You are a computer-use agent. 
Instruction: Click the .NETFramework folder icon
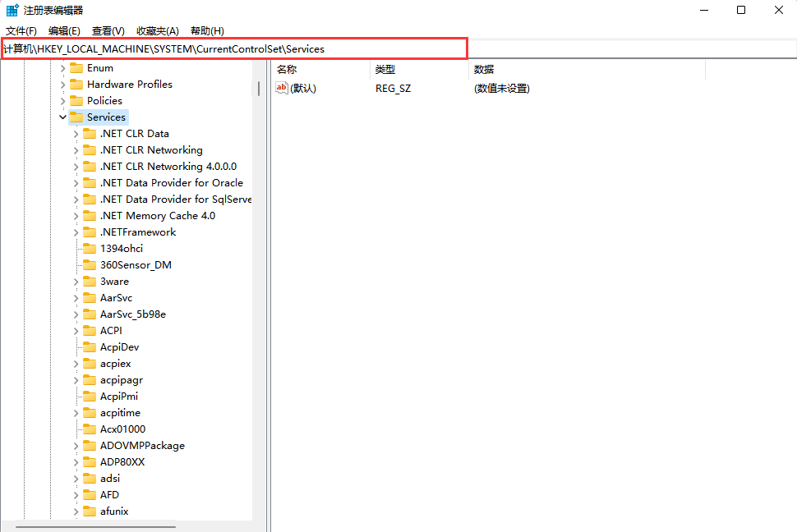click(x=90, y=232)
